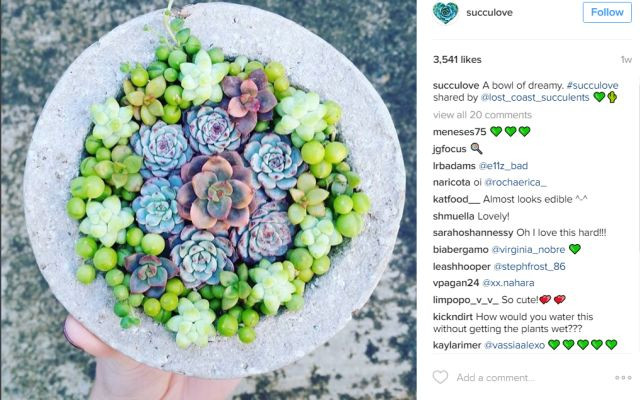The height and width of the screenshot is (400, 640).
Task: Open the @stephfrost_86 mention
Action: [529, 267]
